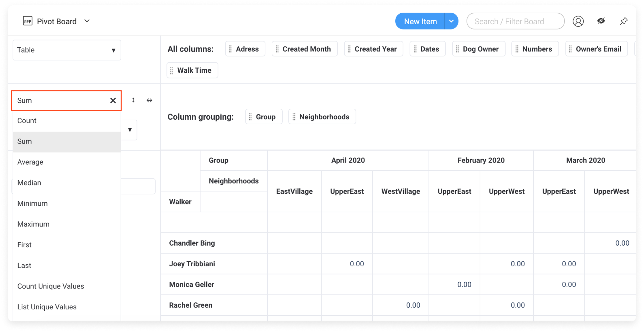
Task: Clear the Sum selection with X
Action: 113,100
